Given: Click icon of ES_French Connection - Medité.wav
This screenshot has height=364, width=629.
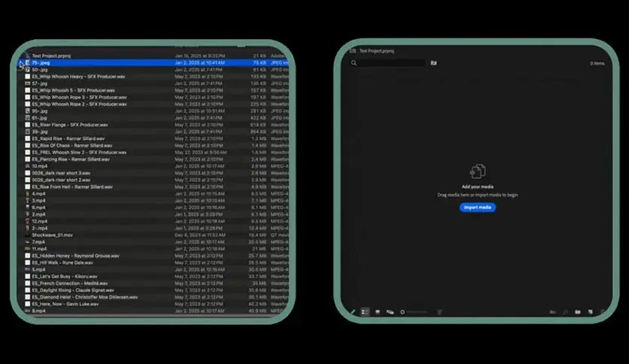Looking at the screenshot, I should pyautogui.click(x=28, y=284).
